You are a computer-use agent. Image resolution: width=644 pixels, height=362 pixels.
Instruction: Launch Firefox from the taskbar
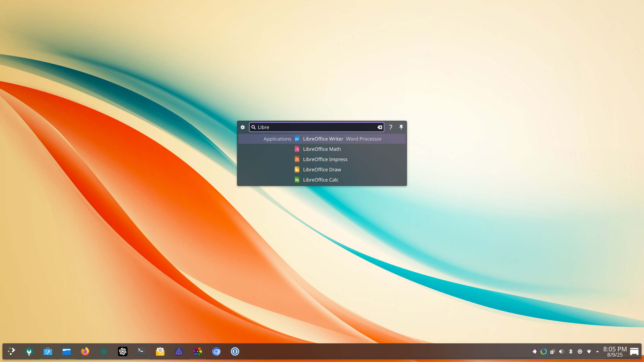coord(85,351)
